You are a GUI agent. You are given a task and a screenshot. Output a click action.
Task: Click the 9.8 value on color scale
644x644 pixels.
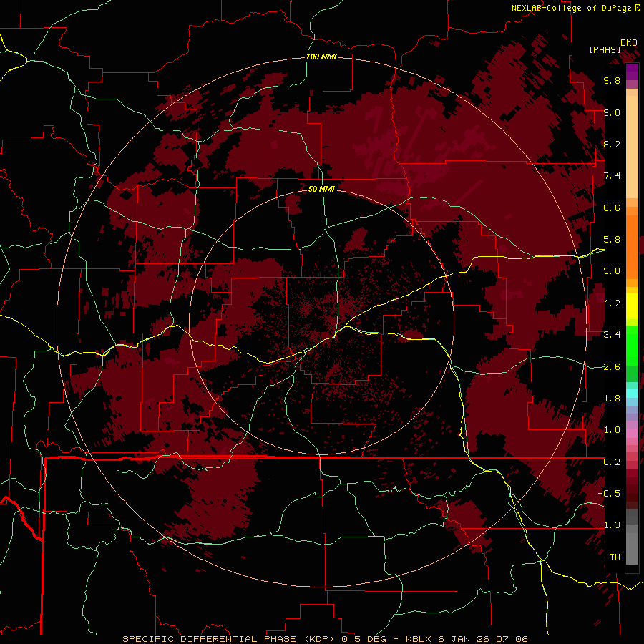coord(612,80)
